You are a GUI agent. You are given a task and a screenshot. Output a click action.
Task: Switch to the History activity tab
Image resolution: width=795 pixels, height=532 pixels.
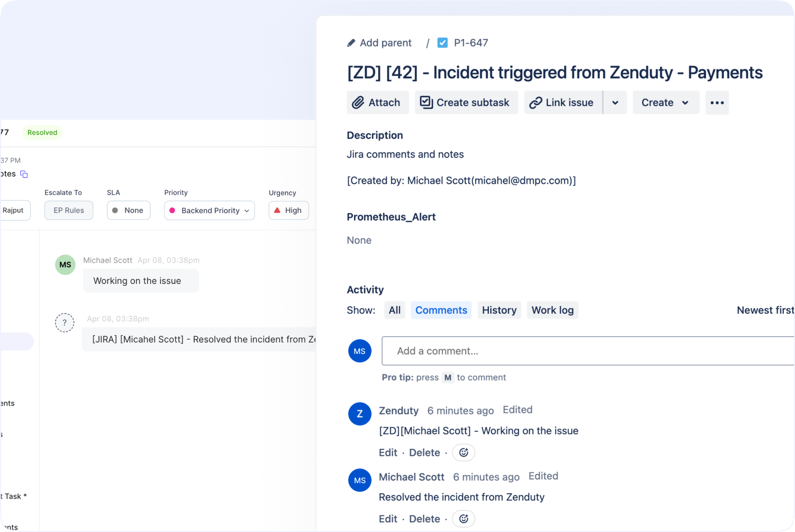(499, 310)
